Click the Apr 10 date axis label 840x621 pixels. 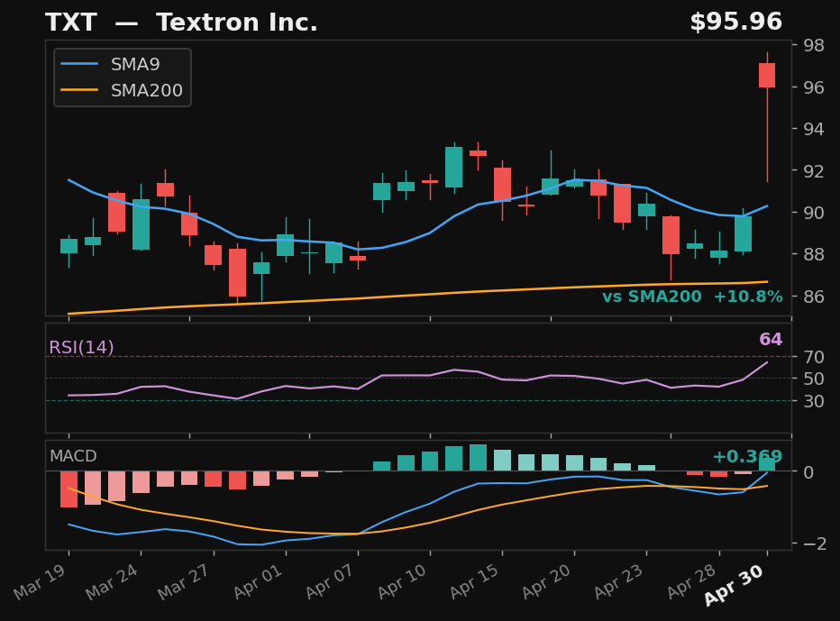coord(402,582)
